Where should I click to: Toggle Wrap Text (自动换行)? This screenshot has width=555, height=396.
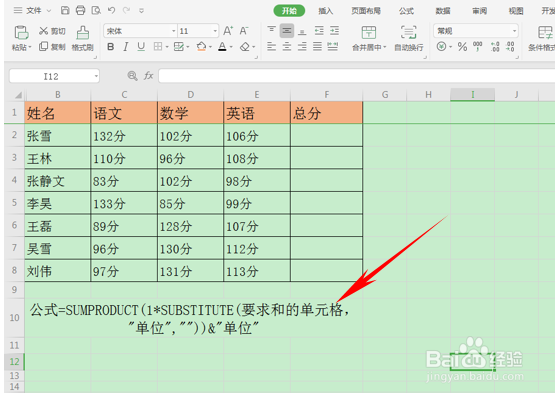pyautogui.click(x=409, y=38)
